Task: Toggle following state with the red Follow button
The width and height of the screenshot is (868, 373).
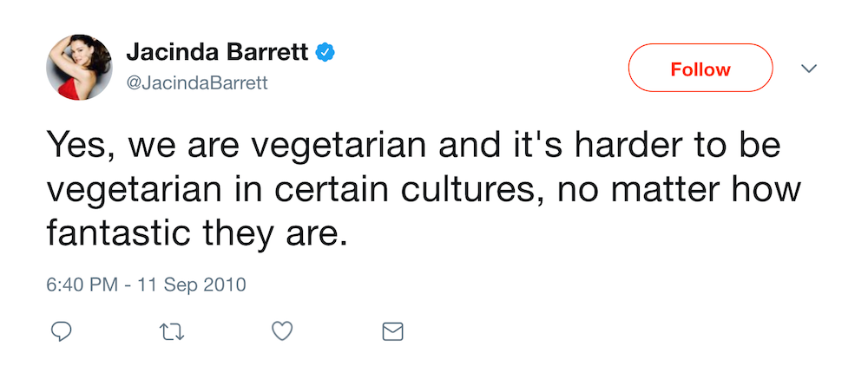Action: coord(700,68)
